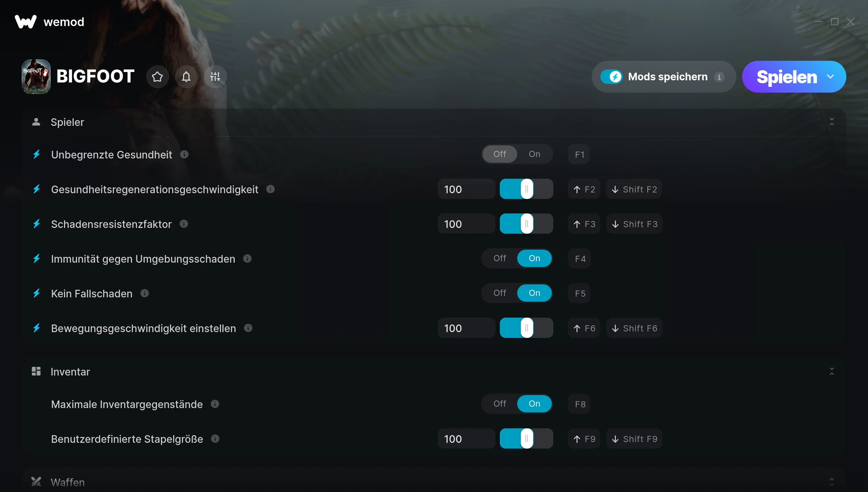
Task: Click info icon next to Kein Fallschaden
Action: point(145,293)
